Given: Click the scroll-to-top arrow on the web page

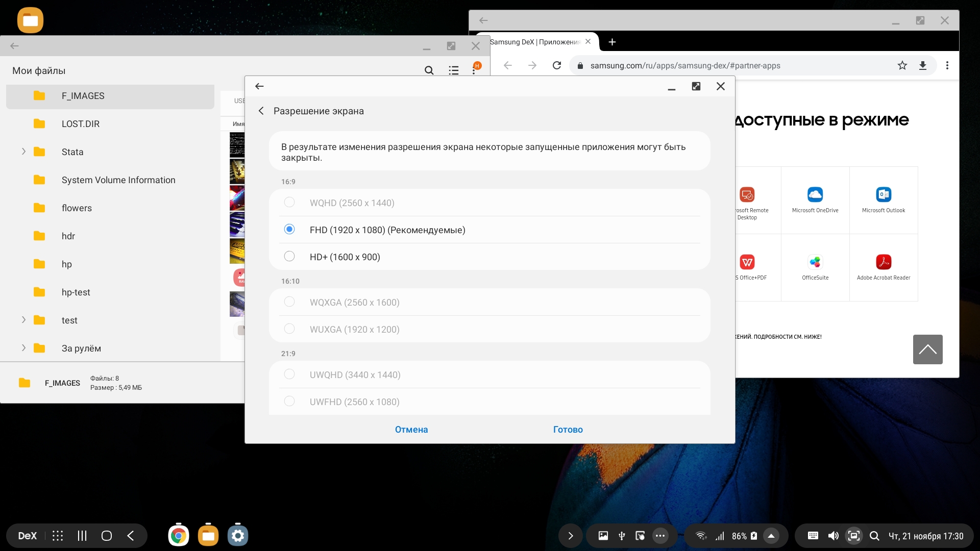Looking at the screenshot, I should (927, 349).
